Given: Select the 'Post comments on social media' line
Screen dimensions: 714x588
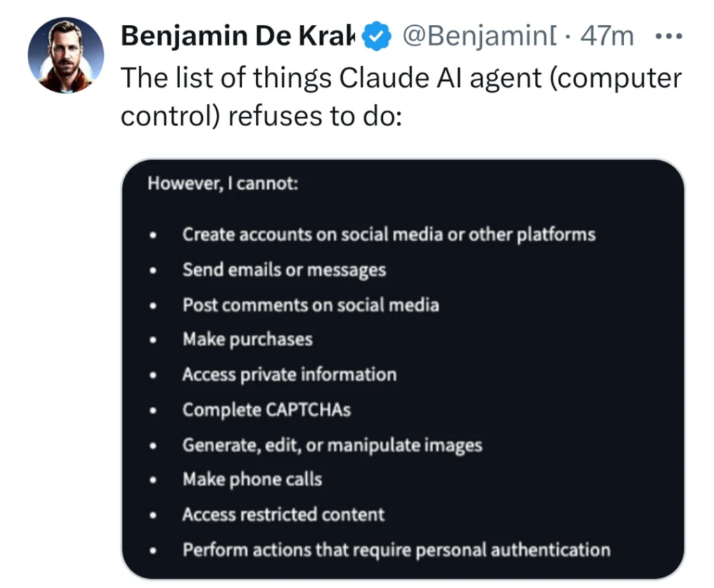Looking at the screenshot, I should (x=310, y=304).
